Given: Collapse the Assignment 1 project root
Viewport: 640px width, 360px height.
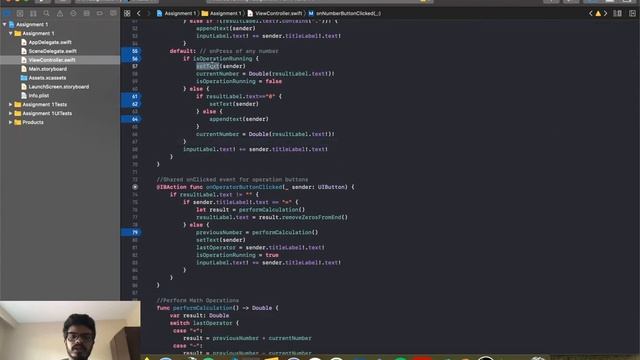Looking at the screenshot, I should (4, 24).
